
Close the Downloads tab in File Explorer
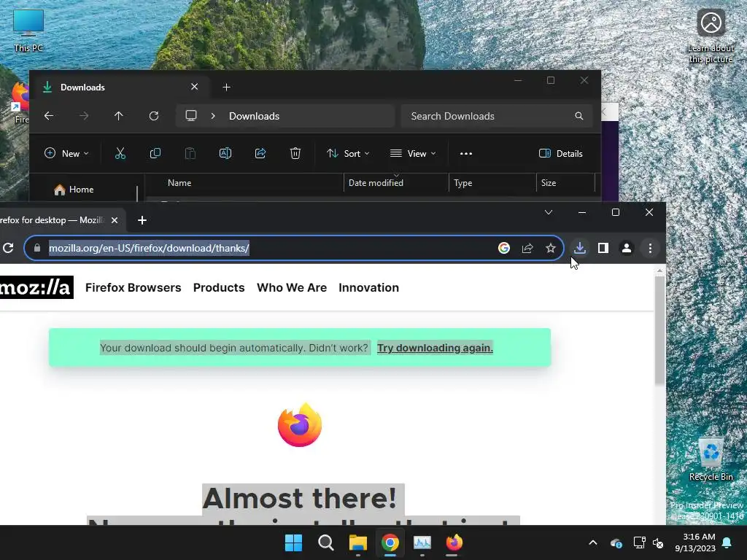(x=194, y=87)
